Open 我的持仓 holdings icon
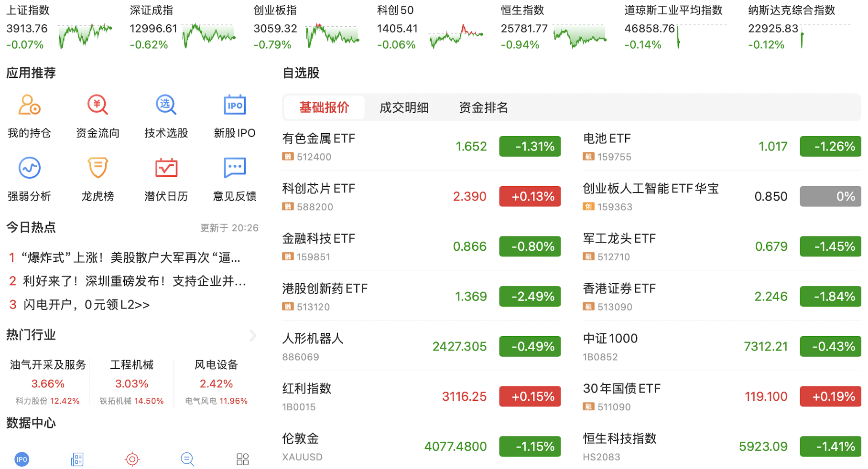 point(29,105)
